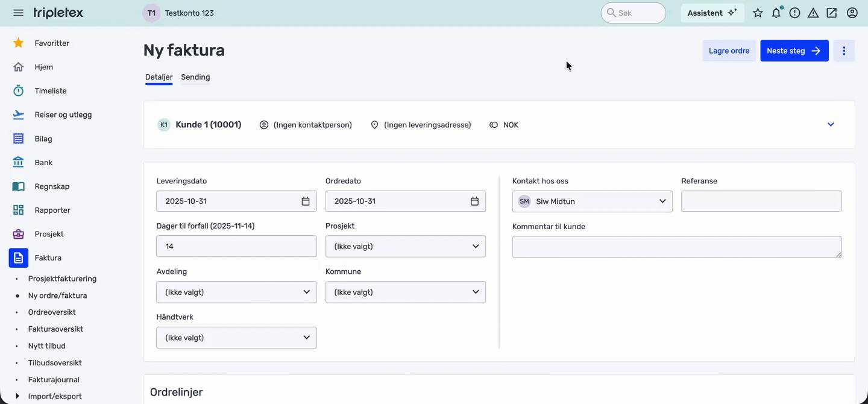Click the Lagre ordre button
Viewport: 868px width, 404px height.
pos(729,51)
